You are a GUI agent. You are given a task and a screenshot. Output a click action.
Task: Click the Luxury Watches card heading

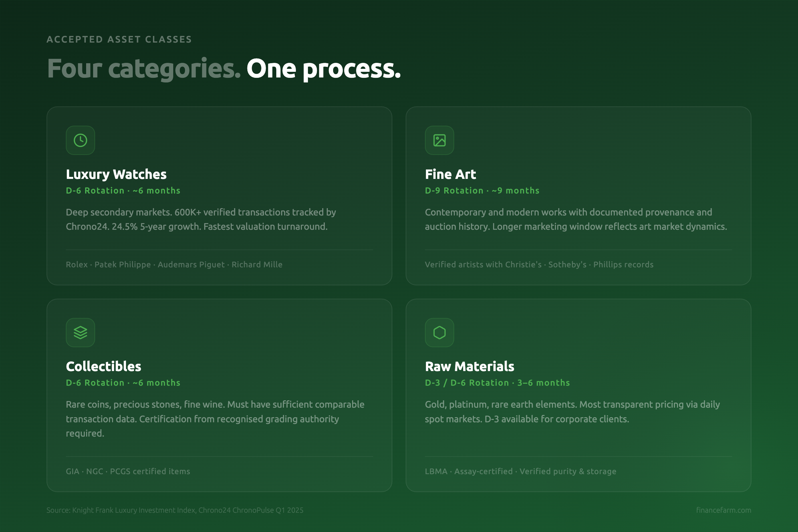pyautogui.click(x=116, y=174)
